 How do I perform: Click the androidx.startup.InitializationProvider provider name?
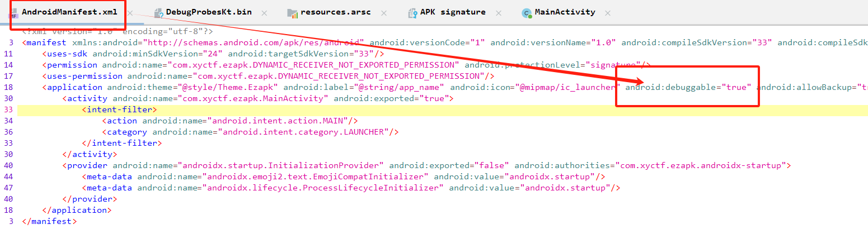coord(280,165)
